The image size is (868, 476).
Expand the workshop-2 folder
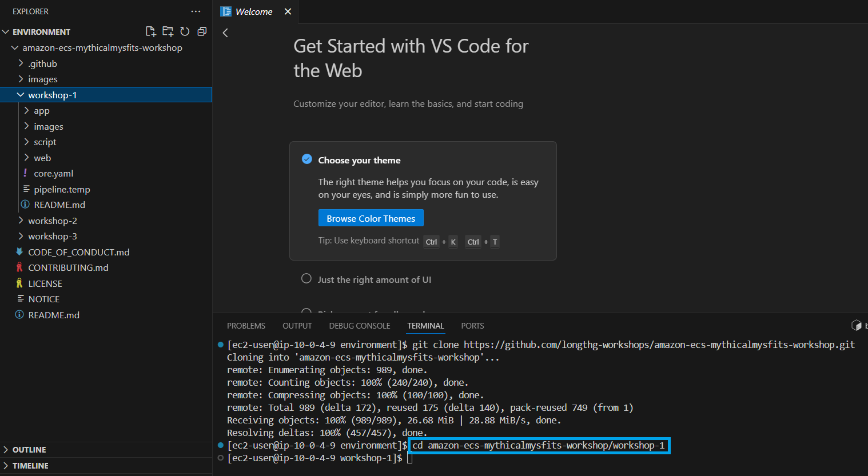52,221
